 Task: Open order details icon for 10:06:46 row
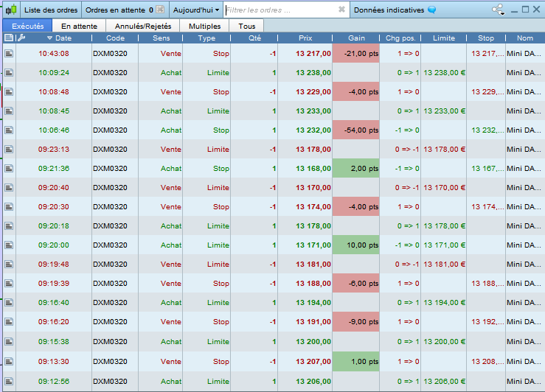coord(9,130)
